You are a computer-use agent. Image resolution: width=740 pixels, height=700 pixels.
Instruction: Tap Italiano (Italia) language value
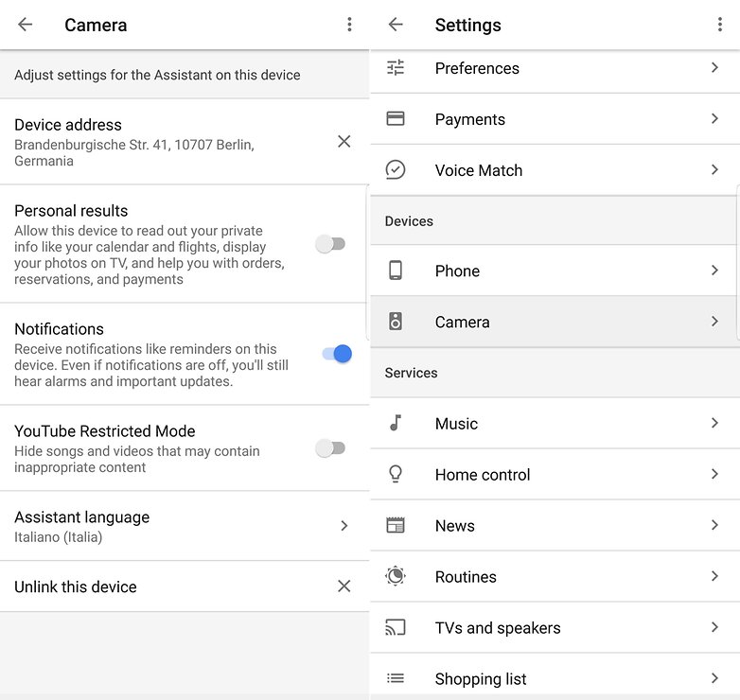[x=58, y=536]
